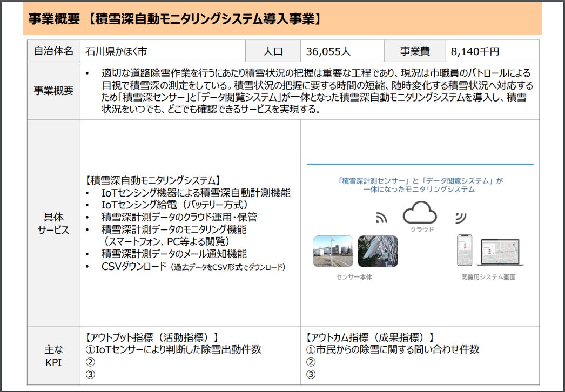Select ①IoTセンサーにより判断した除雪出動件数
Image resolution: width=565 pixels, height=392 pixels.
pos(173,349)
